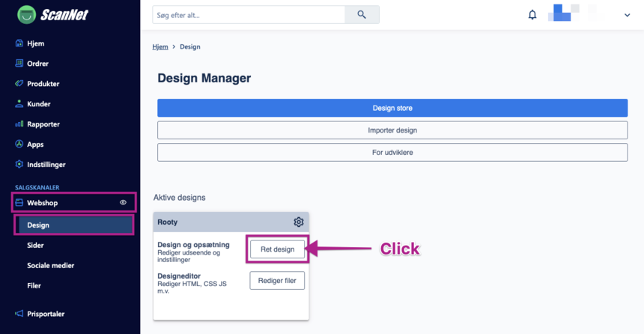This screenshot has height=334, width=644.
Task: Open the Apps menu item
Action: 35,145
